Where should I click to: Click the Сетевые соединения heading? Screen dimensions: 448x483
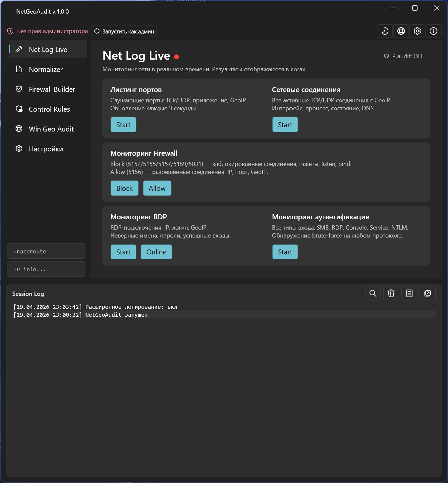tap(306, 90)
